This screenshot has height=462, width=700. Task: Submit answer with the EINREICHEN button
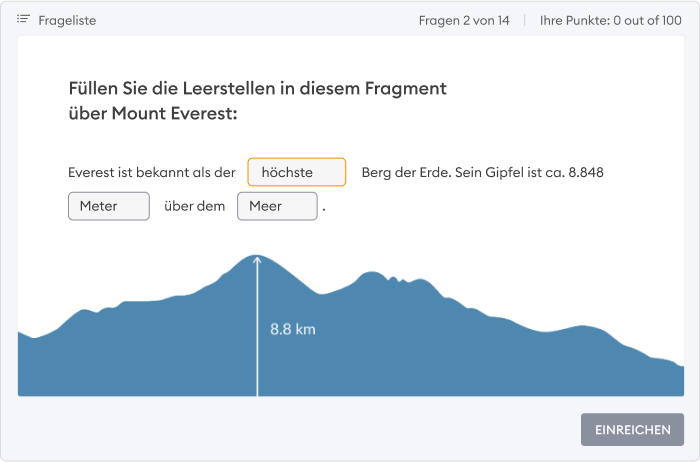coord(632,429)
